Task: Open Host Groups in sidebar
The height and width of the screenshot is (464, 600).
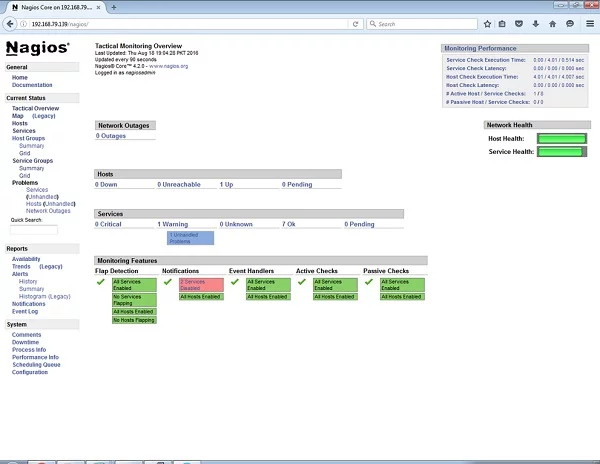Action: pos(28,138)
